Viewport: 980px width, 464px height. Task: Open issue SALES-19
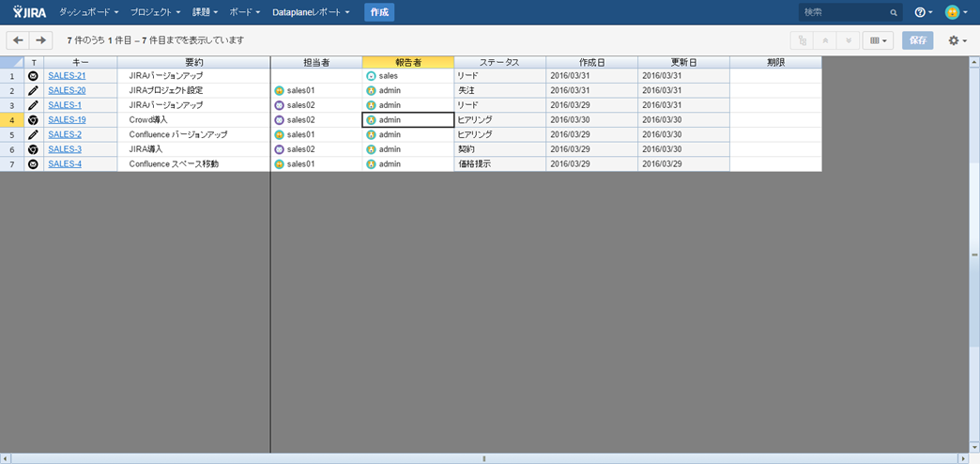pos(67,119)
